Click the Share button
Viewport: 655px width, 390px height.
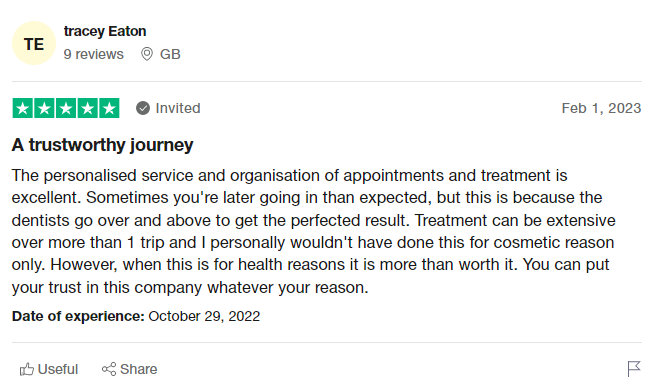pyautogui.click(x=129, y=369)
